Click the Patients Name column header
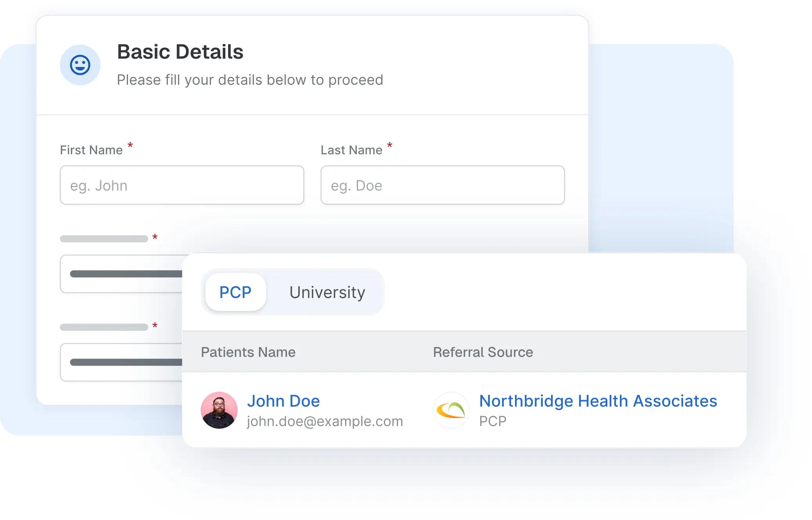Viewport: 812px width, 520px height. click(x=248, y=352)
